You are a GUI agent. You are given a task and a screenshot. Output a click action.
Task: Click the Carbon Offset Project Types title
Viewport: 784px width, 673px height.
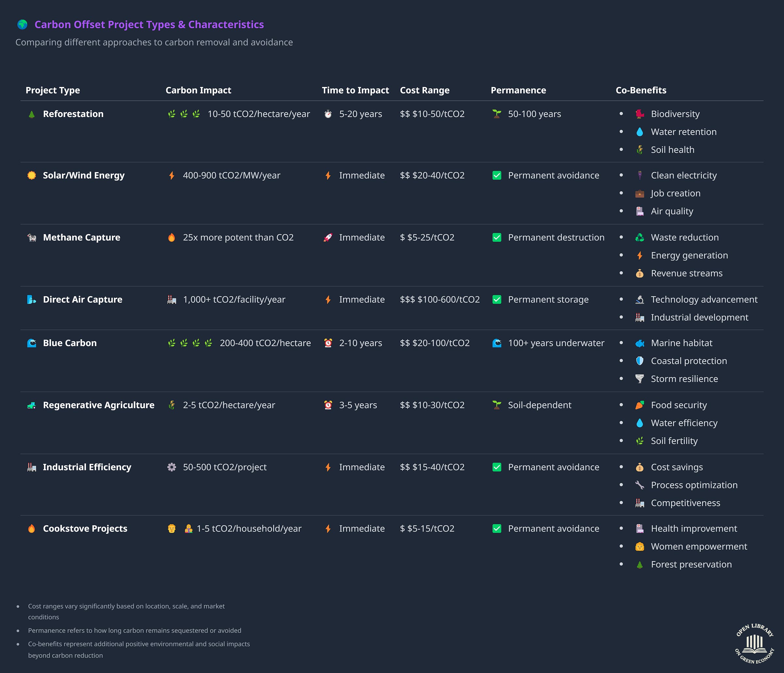(x=149, y=25)
